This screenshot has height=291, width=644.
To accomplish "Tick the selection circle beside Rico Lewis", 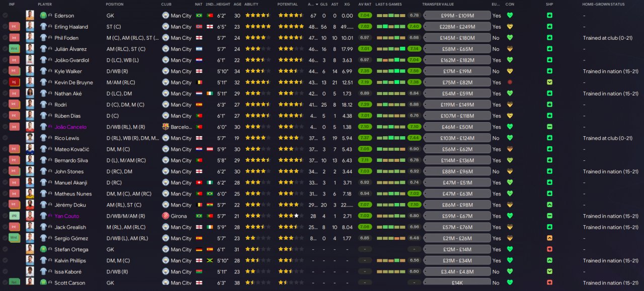I will click(5, 138).
